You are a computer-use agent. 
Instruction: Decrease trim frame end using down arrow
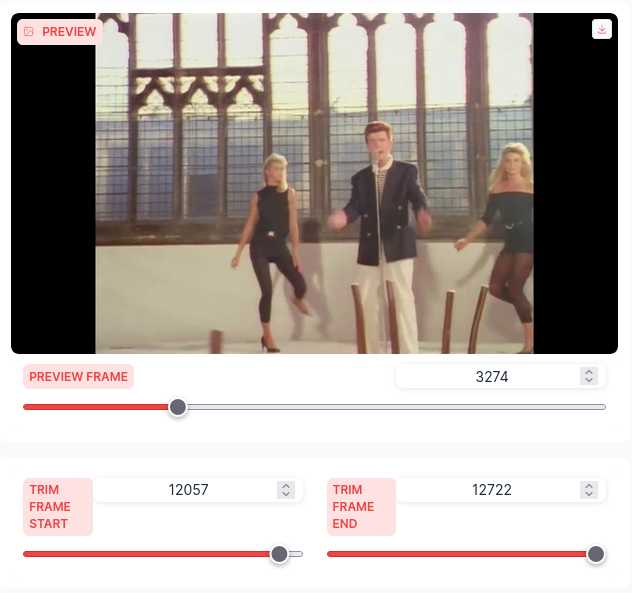pos(589,494)
